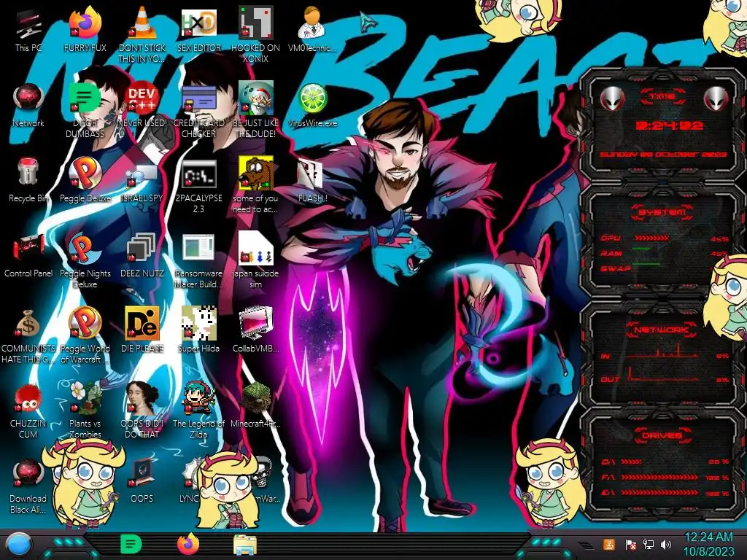Screen dimensions: 747x560
Task: Open the Minecraft4Fr... grass block icon
Action: pos(255,405)
